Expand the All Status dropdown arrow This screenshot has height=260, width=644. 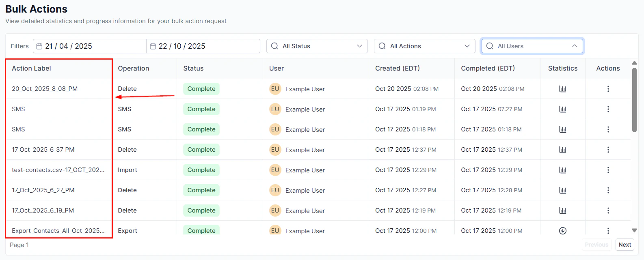point(359,46)
